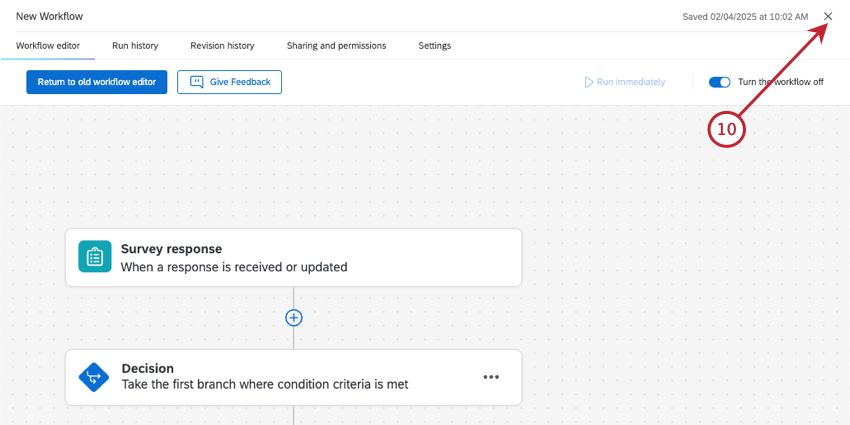
Task: Click Return to old workflow editor
Action: click(97, 82)
